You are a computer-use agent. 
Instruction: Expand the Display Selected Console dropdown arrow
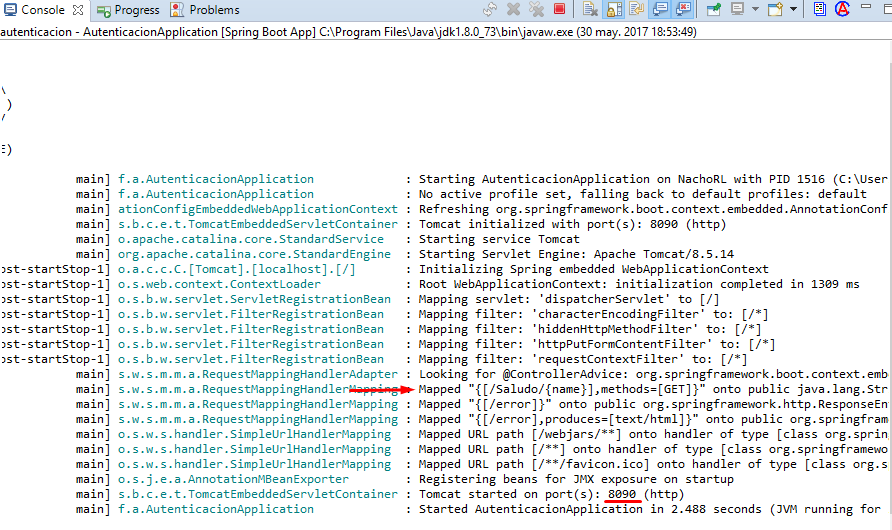(755, 10)
